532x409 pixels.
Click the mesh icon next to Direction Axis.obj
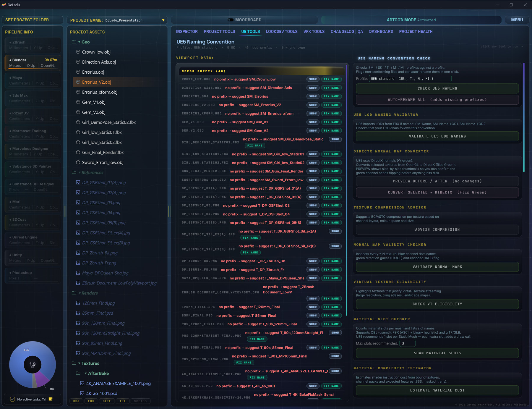pyautogui.click(x=78, y=62)
